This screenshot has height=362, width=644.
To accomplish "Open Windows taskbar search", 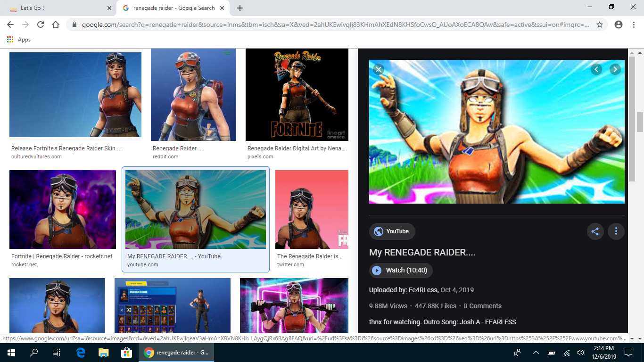I will [x=34, y=353].
